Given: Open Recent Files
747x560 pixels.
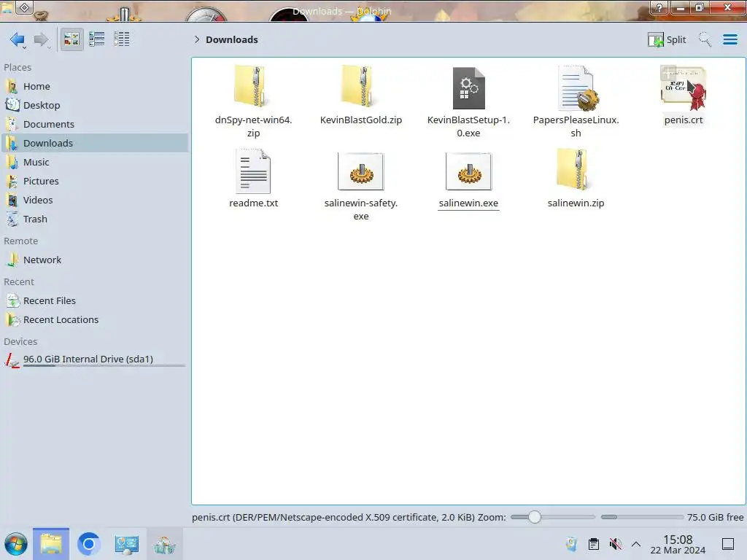Looking at the screenshot, I should tap(96, 301).
